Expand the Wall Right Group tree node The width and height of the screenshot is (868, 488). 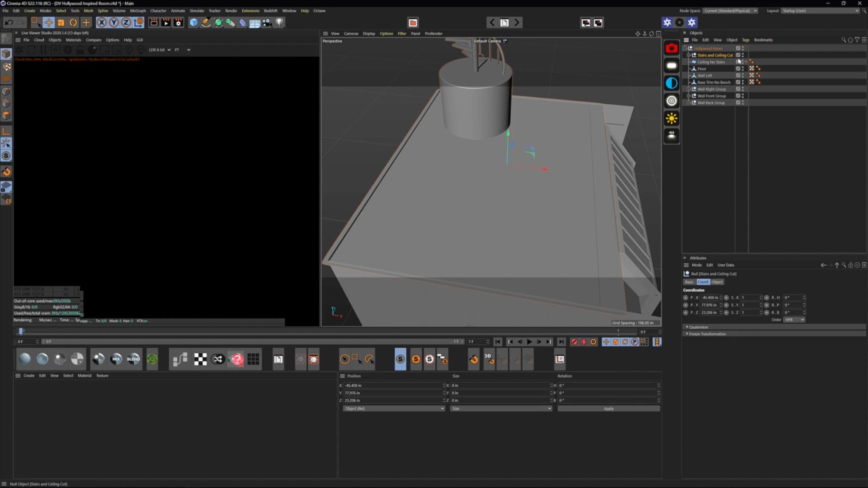point(688,89)
